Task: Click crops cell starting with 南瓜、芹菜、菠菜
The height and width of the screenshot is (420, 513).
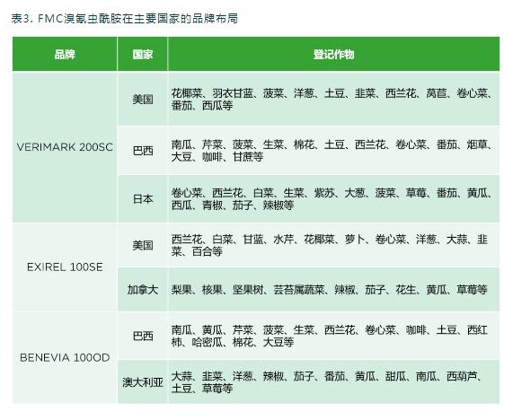Action: [x=333, y=151]
